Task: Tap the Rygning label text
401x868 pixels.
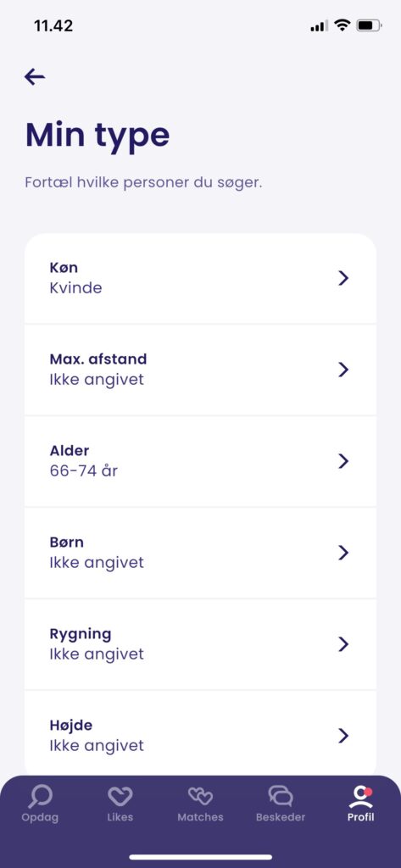Action: (81, 634)
